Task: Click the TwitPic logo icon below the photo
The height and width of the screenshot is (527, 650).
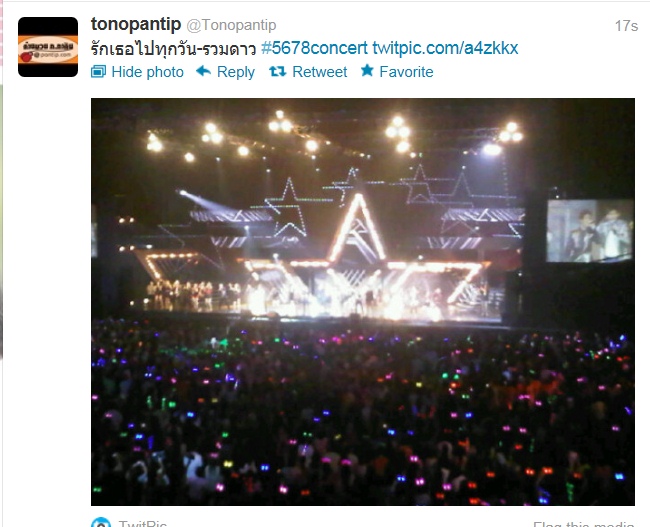Action: (101, 522)
